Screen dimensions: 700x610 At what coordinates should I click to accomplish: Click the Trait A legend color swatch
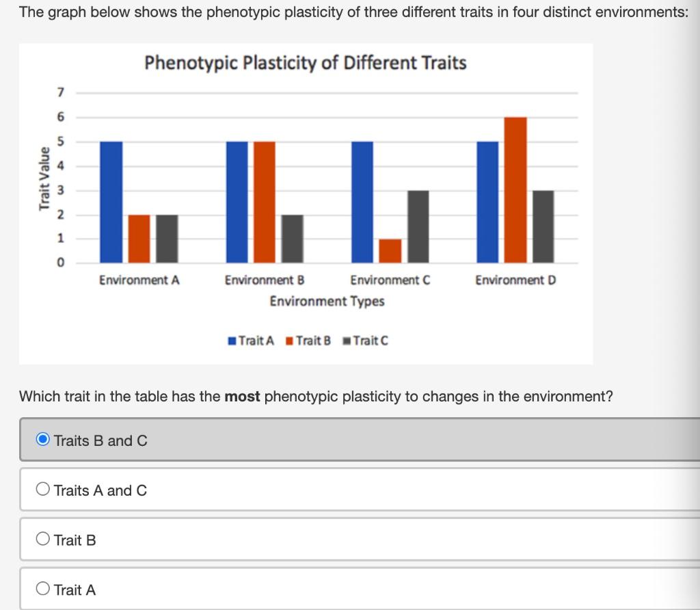pyautogui.click(x=231, y=340)
